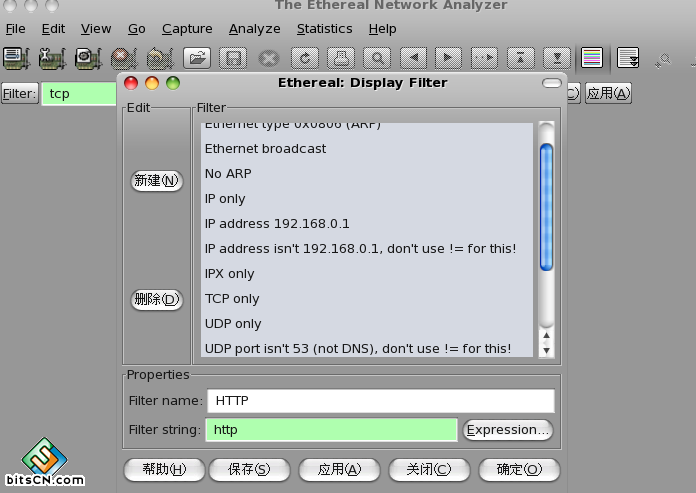696x493 pixels.
Task: Open the Statistics menu
Action: click(x=324, y=29)
